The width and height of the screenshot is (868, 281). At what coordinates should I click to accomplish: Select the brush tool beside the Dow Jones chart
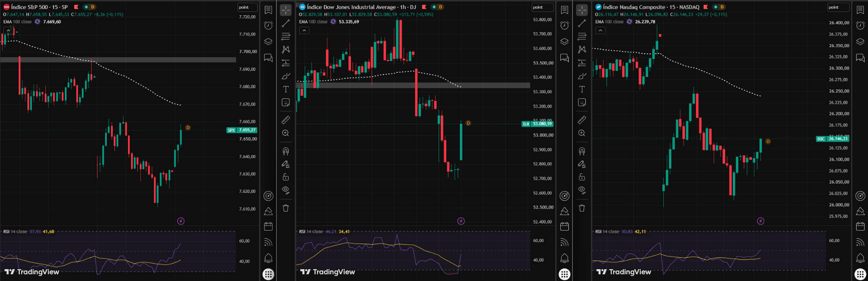pos(286,76)
